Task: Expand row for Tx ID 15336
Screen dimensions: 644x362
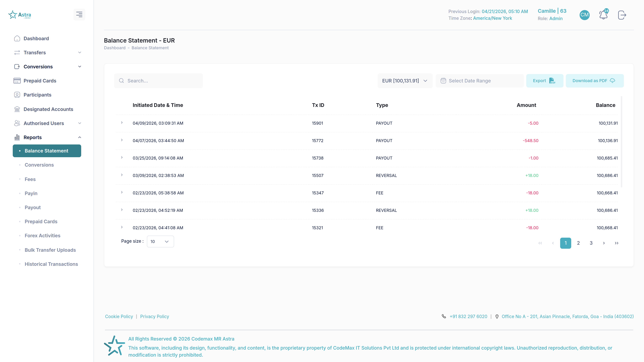Action: (122, 210)
